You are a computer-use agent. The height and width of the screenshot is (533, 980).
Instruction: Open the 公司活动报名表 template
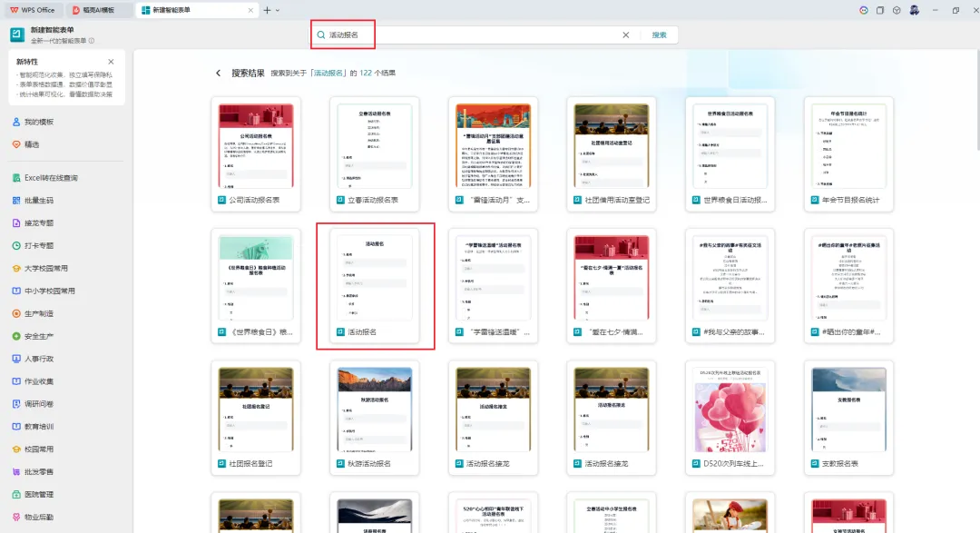point(256,153)
